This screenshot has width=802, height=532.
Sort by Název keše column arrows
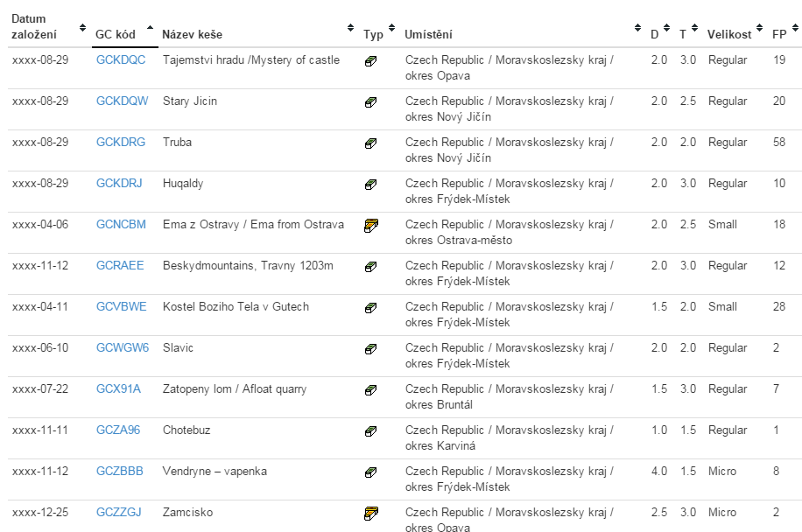[x=350, y=28]
